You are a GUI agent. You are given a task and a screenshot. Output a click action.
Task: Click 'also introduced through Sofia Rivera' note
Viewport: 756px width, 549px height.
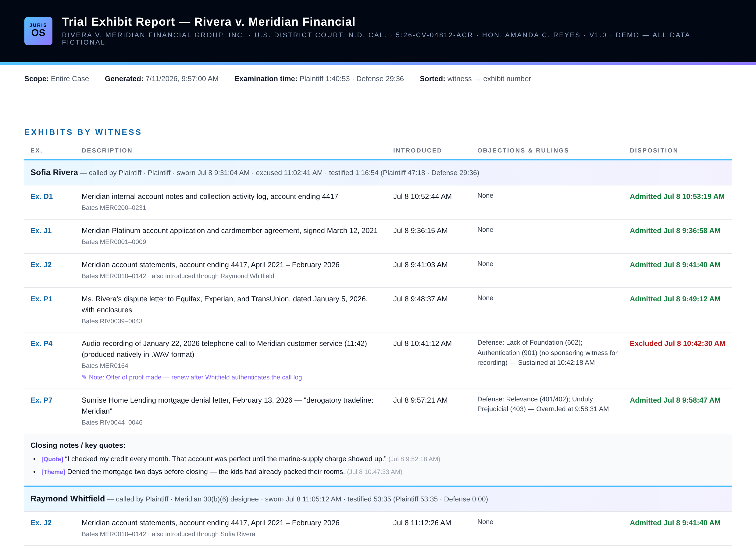(x=204, y=534)
